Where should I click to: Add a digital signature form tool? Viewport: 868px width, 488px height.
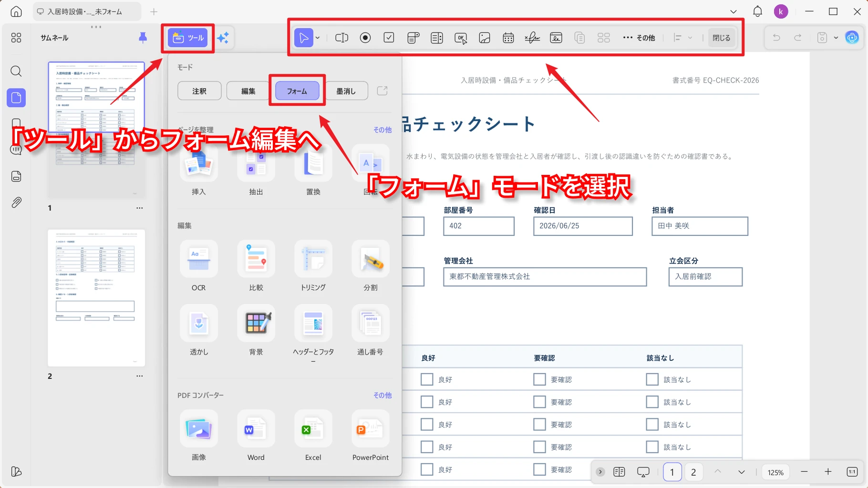(556, 38)
